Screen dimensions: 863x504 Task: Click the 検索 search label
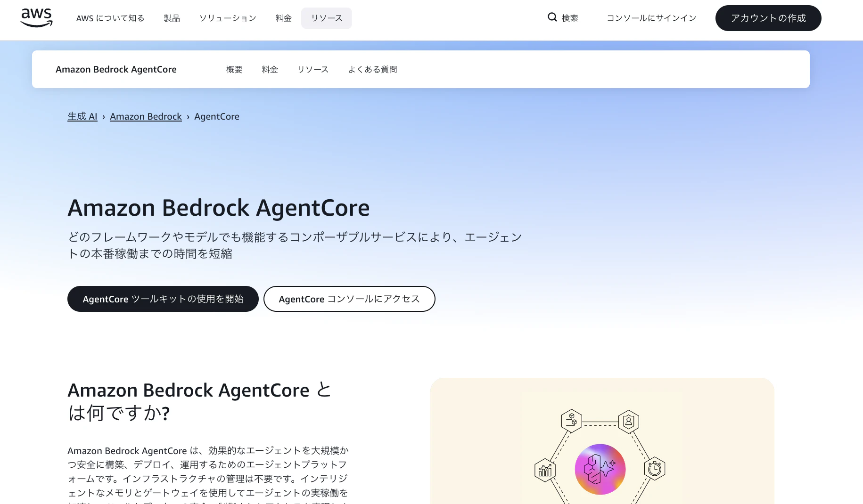(x=570, y=18)
